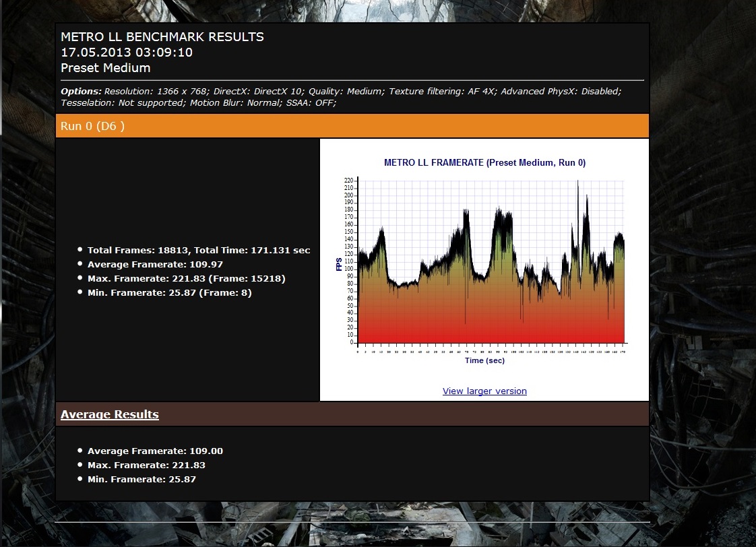Screen dimensions: 756x547
Task: Select the Average Results heading
Action: [110, 414]
